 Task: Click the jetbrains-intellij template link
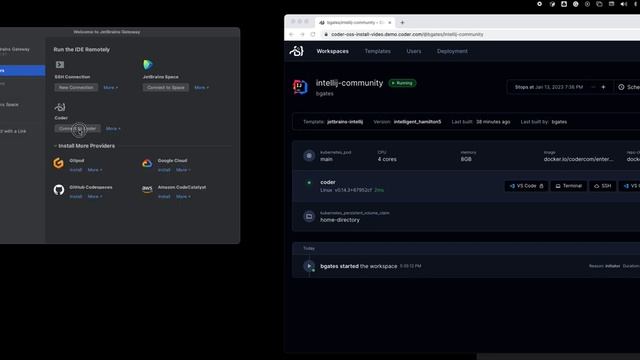(345, 122)
